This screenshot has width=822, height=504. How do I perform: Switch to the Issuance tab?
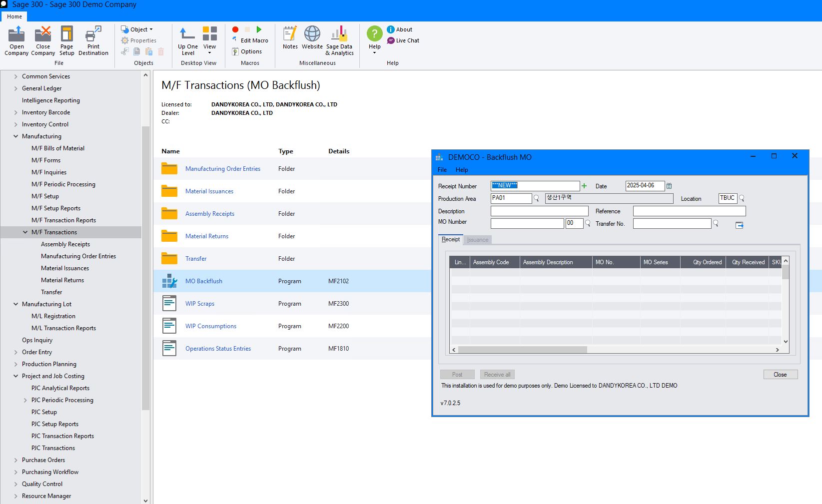(478, 240)
